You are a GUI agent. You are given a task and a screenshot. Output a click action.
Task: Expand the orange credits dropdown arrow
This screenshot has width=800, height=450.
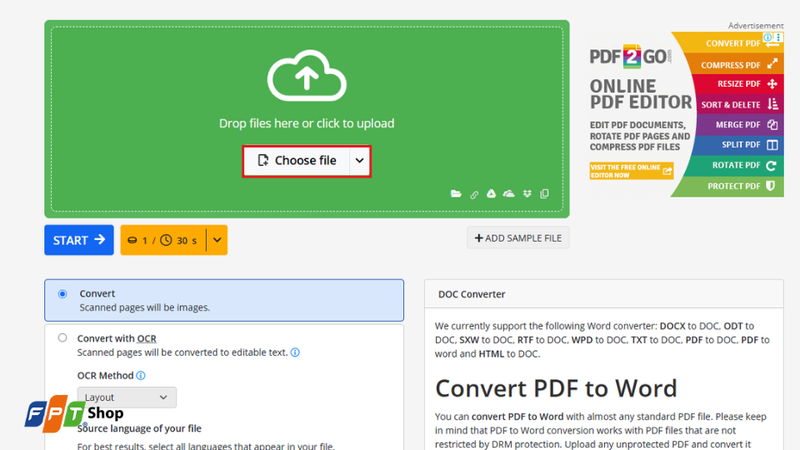pos(217,240)
